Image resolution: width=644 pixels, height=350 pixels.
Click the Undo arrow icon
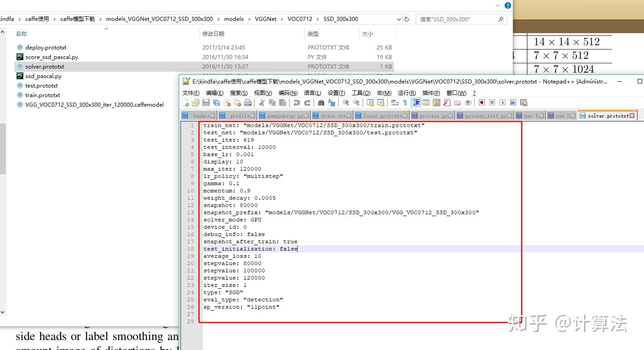pos(296,103)
